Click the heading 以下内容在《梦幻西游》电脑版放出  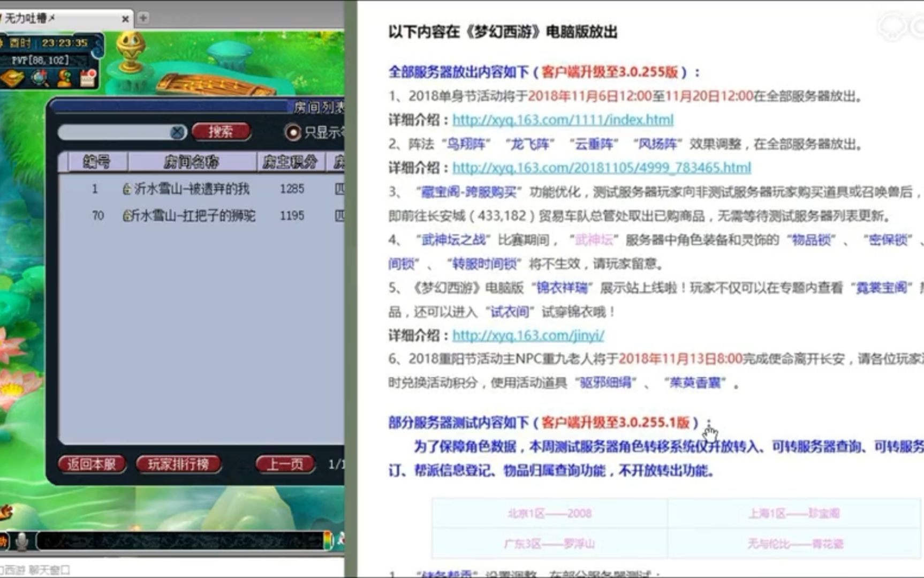pyautogui.click(x=503, y=32)
